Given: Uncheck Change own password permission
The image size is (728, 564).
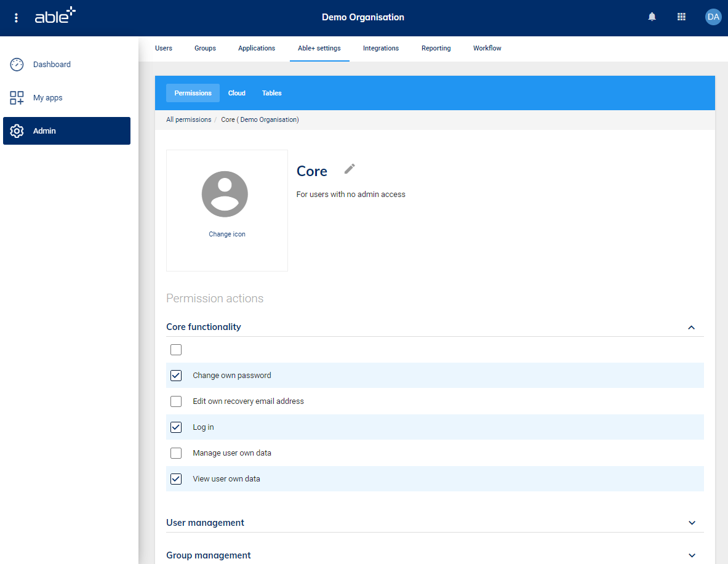Looking at the screenshot, I should click(x=176, y=376).
